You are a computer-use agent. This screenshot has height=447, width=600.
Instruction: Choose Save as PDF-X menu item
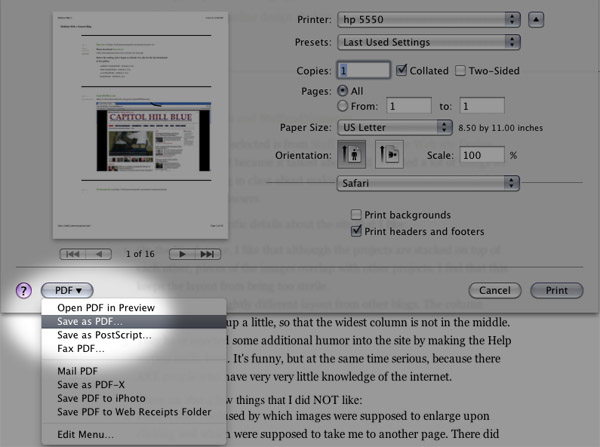coord(134,385)
